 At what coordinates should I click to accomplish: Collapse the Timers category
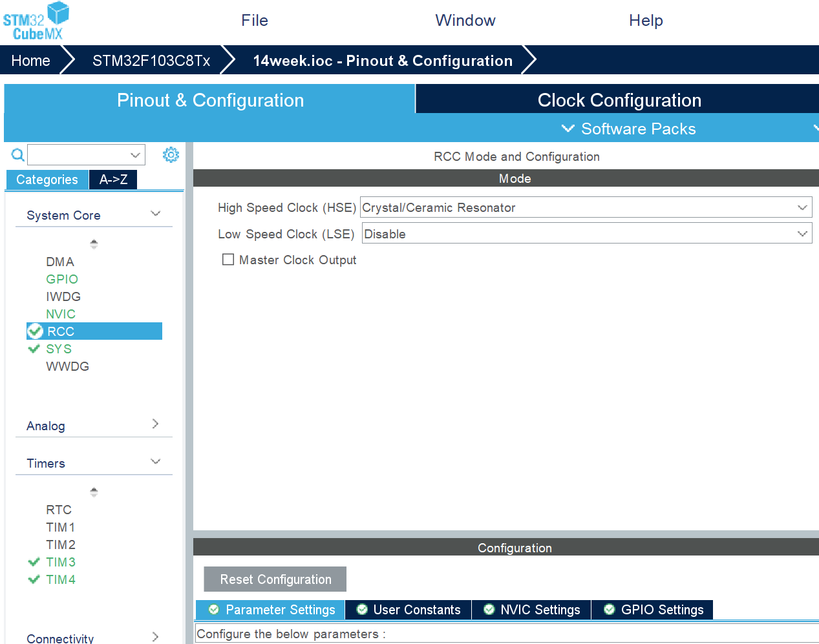155,462
